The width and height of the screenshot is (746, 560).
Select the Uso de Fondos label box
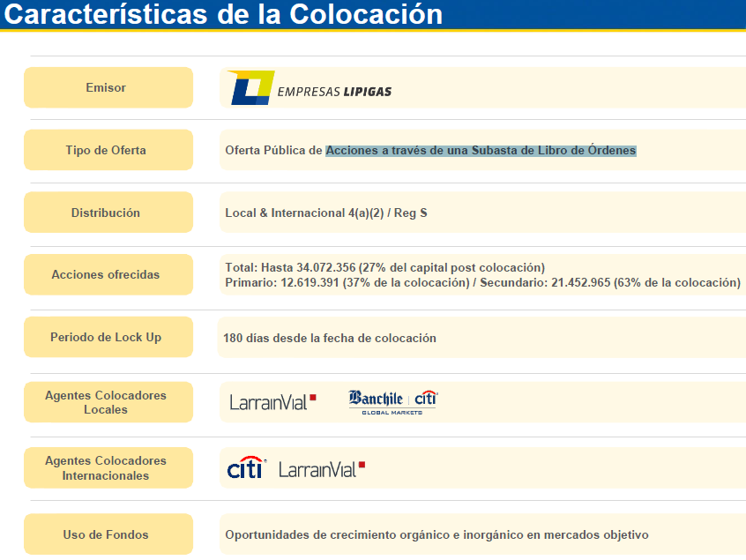(108, 534)
